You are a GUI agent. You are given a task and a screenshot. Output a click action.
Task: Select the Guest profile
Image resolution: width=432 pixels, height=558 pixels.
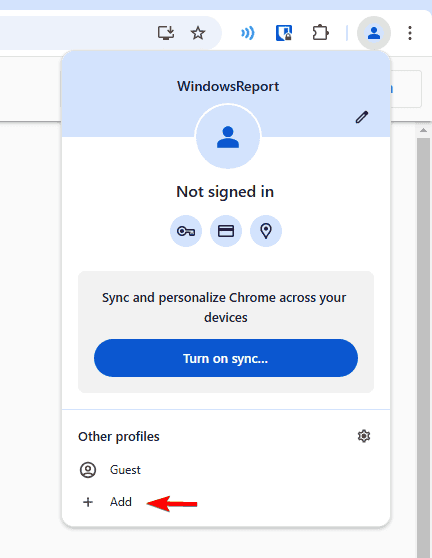226,470
